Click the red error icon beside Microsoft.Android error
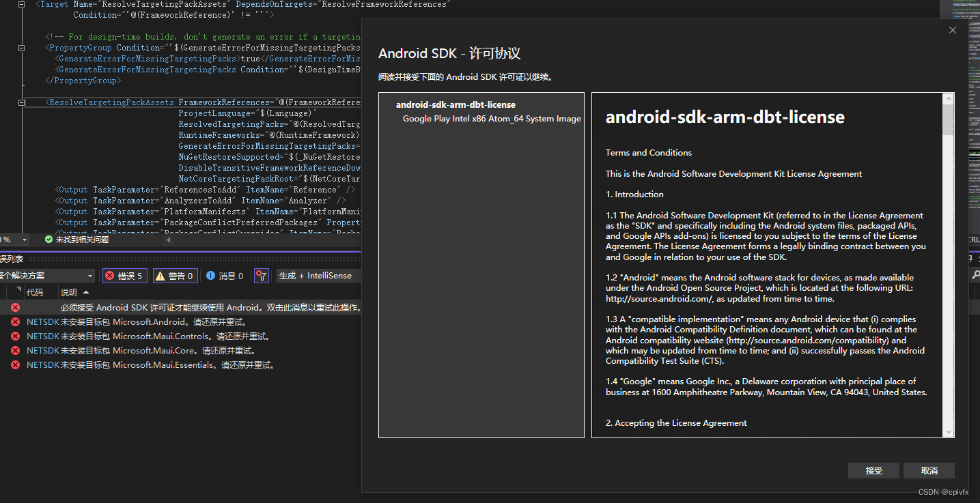 pyautogui.click(x=15, y=321)
